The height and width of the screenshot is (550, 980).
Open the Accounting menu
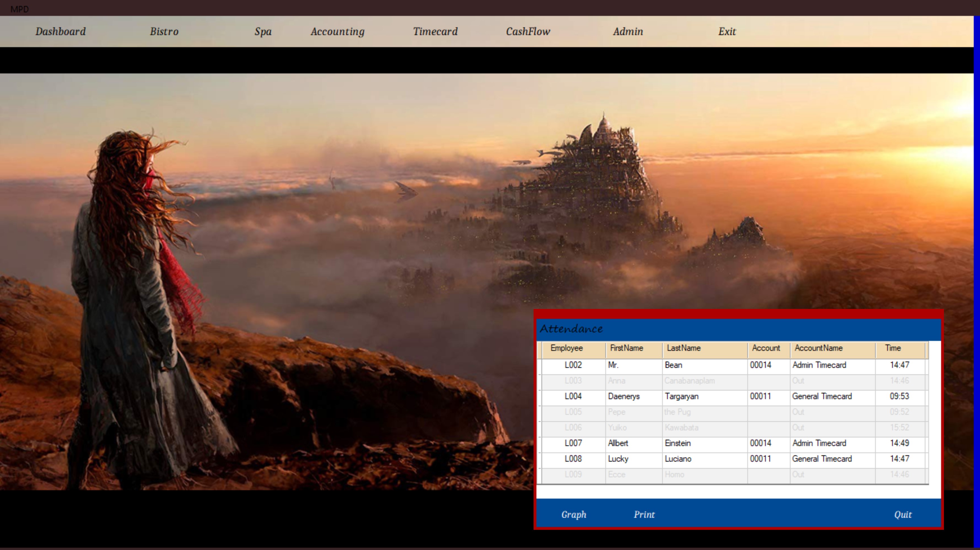[337, 32]
